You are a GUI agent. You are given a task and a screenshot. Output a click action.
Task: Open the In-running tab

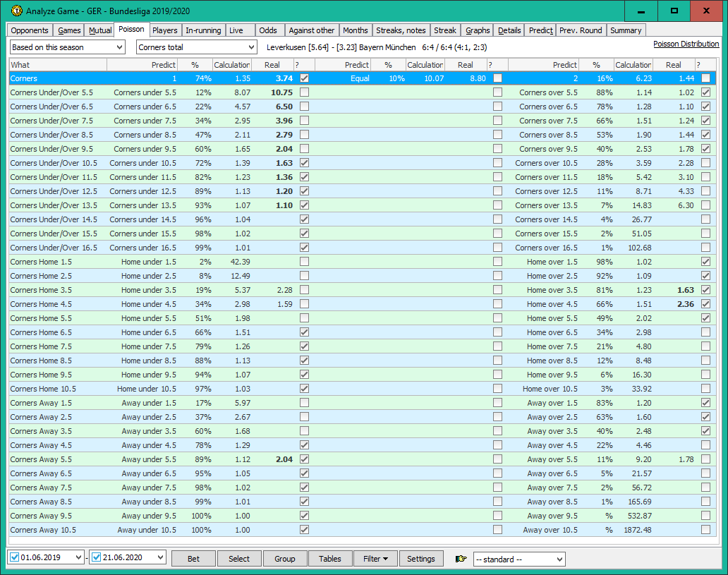(x=203, y=30)
